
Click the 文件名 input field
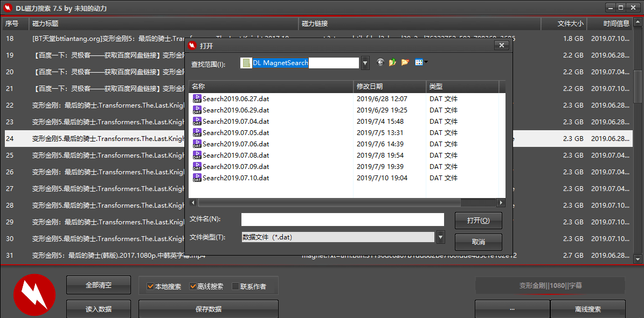click(343, 220)
